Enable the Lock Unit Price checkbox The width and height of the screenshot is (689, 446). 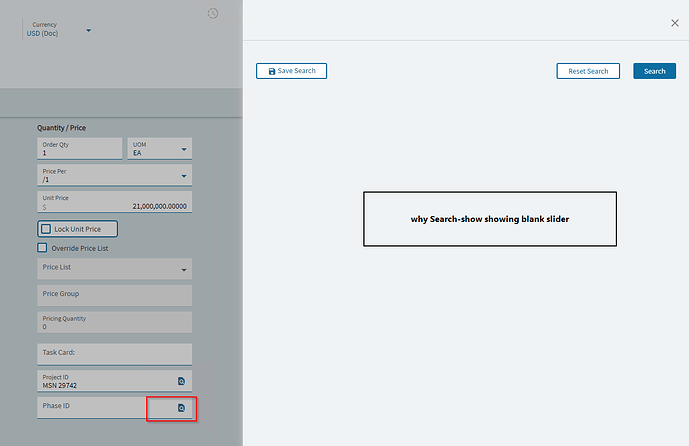coord(46,229)
